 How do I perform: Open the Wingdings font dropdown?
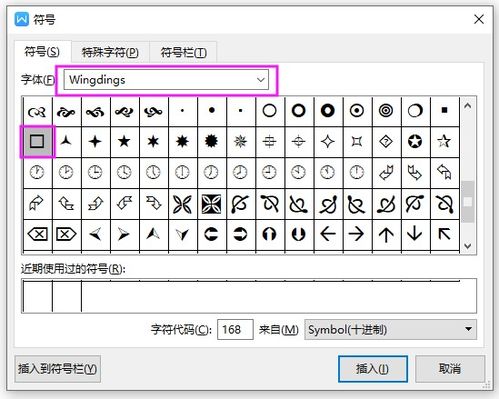pos(166,80)
